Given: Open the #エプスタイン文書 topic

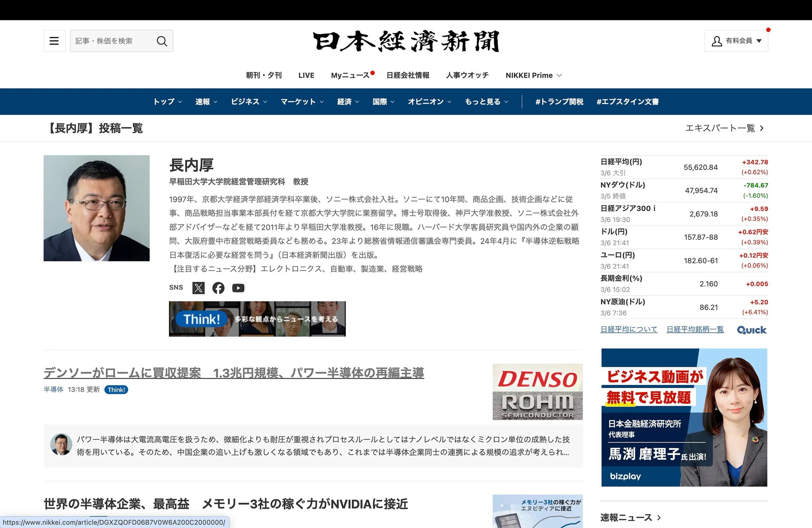Looking at the screenshot, I should 627,102.
